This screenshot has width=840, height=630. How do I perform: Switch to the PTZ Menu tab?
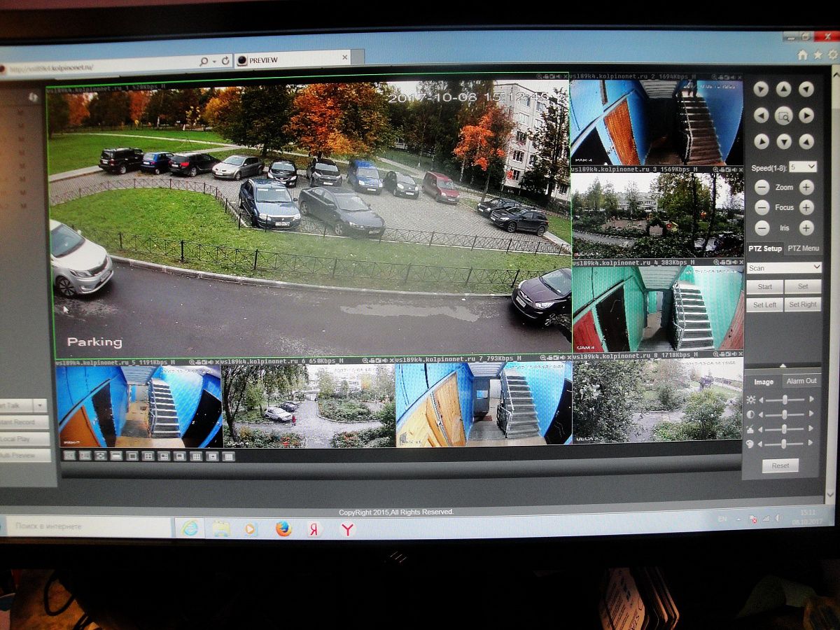click(x=803, y=248)
